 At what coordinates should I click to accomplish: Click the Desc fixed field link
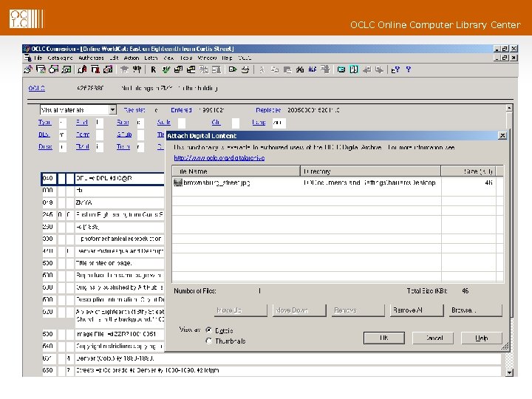(x=46, y=146)
